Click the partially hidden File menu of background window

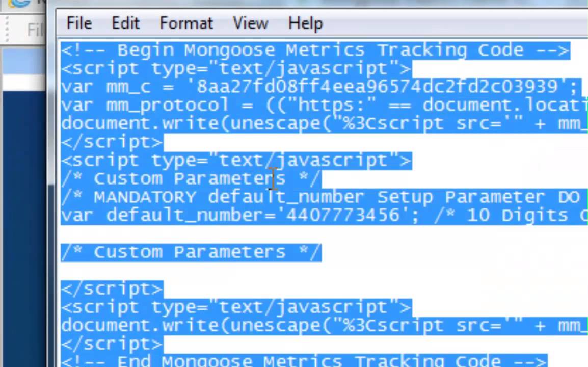tap(36, 30)
